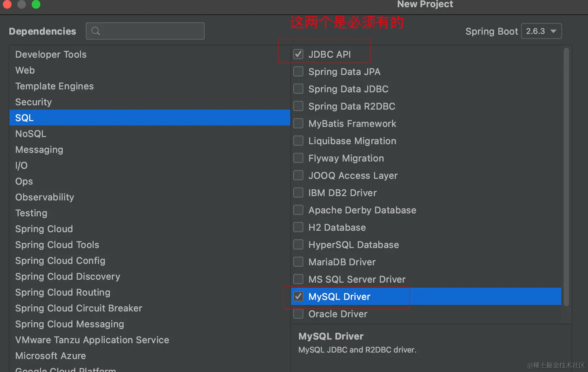Viewport: 588px width, 372px height.
Task: Click the dependency list vertical scrollbar
Action: click(x=566, y=177)
